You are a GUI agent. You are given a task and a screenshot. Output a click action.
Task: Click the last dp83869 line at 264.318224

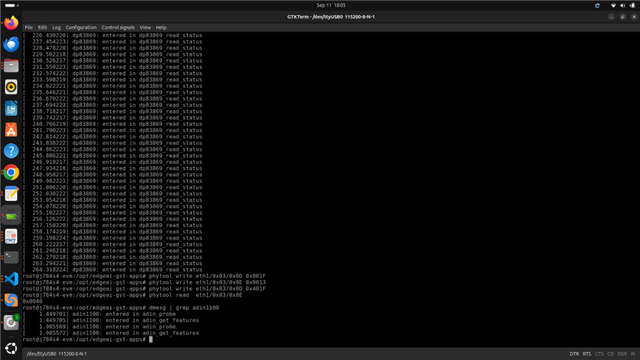click(112, 269)
